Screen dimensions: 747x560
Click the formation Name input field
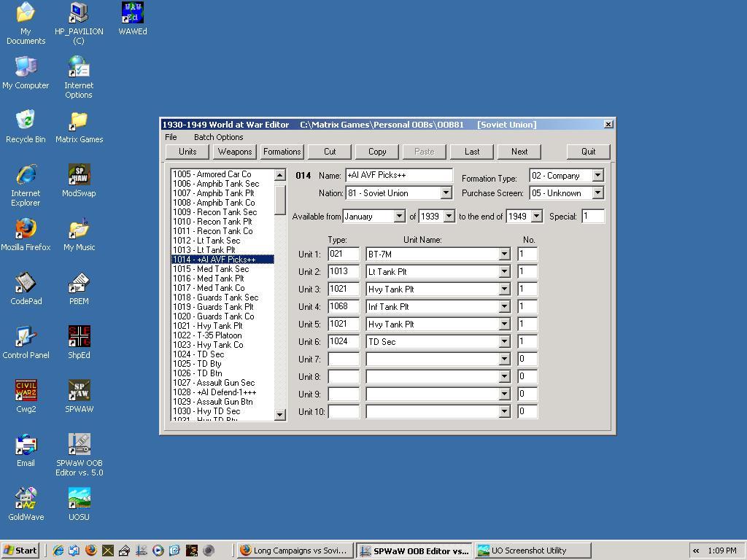click(x=398, y=176)
